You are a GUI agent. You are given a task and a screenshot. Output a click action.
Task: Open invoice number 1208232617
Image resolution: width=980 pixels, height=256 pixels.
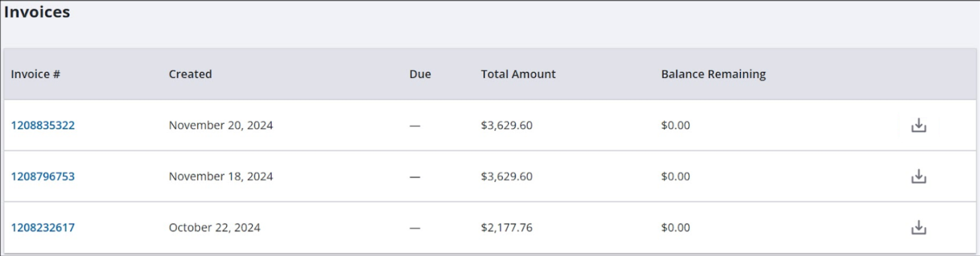43,228
